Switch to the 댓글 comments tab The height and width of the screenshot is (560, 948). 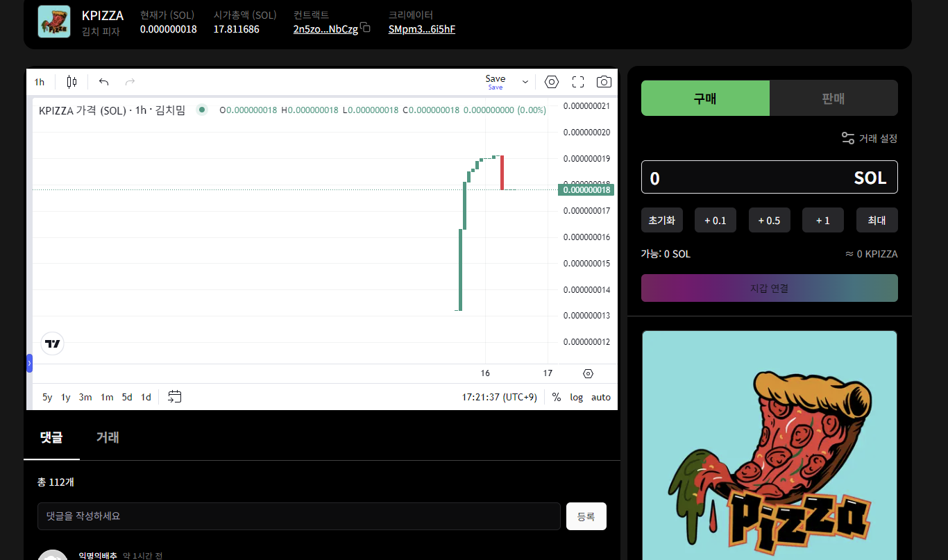tap(51, 437)
